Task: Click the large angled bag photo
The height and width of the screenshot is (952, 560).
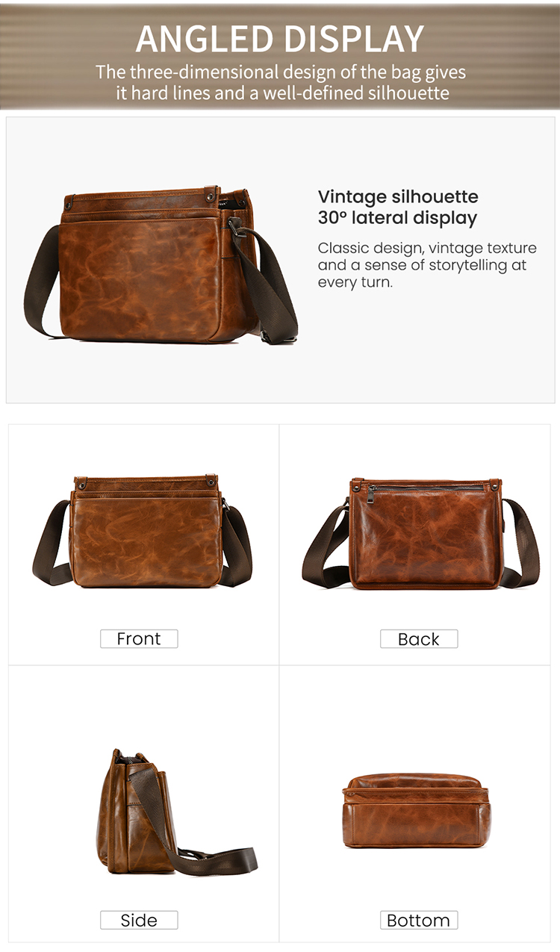Action: 161,266
